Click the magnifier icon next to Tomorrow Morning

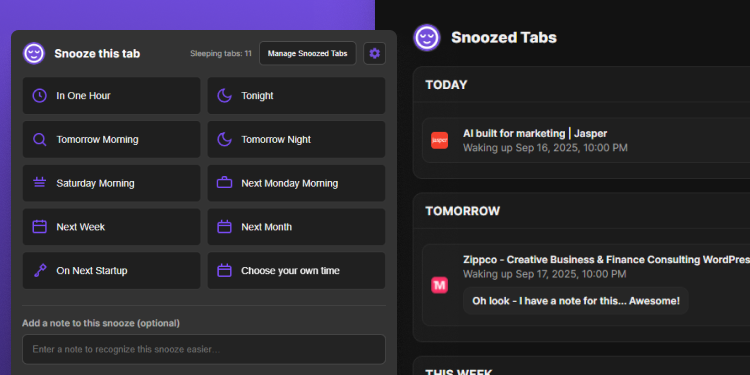point(39,139)
